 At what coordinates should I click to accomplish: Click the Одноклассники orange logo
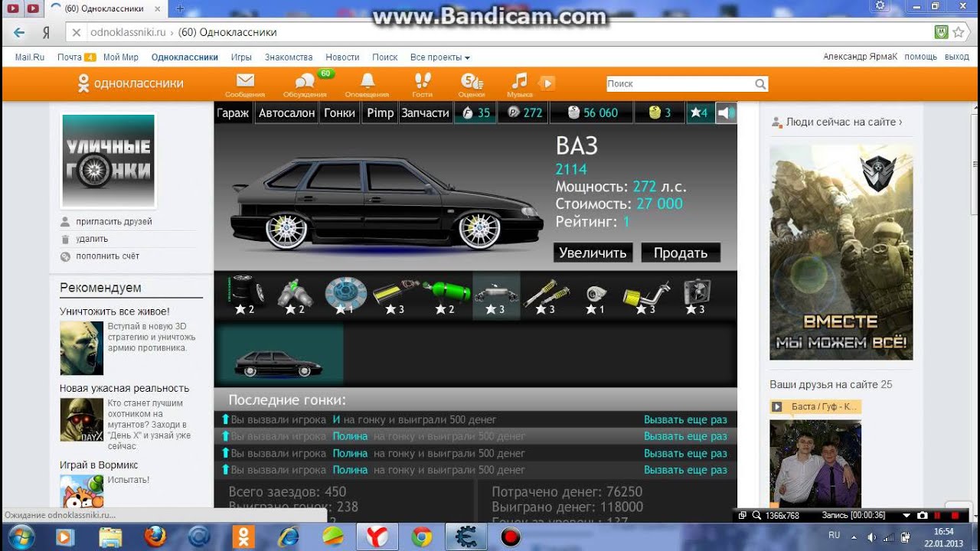(x=130, y=83)
